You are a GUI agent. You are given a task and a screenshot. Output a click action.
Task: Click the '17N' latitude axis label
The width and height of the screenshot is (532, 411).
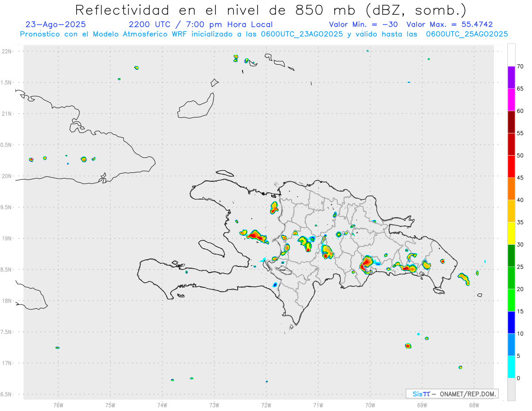tap(8, 363)
